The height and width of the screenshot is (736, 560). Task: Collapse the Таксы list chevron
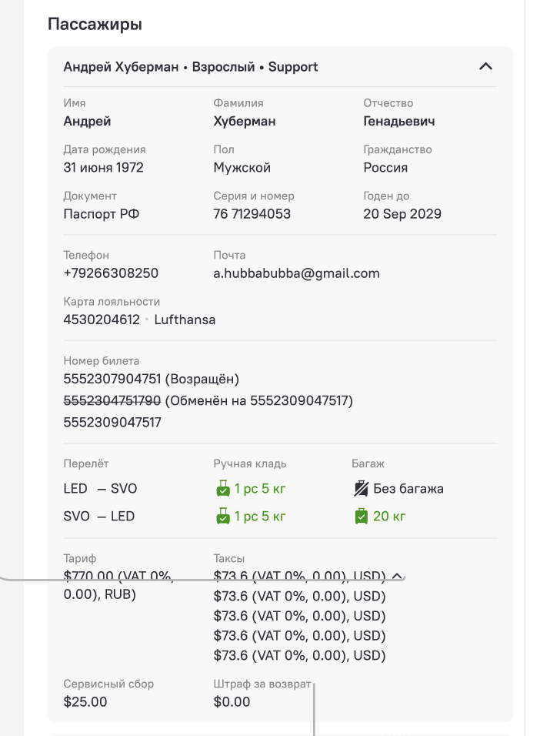click(397, 576)
